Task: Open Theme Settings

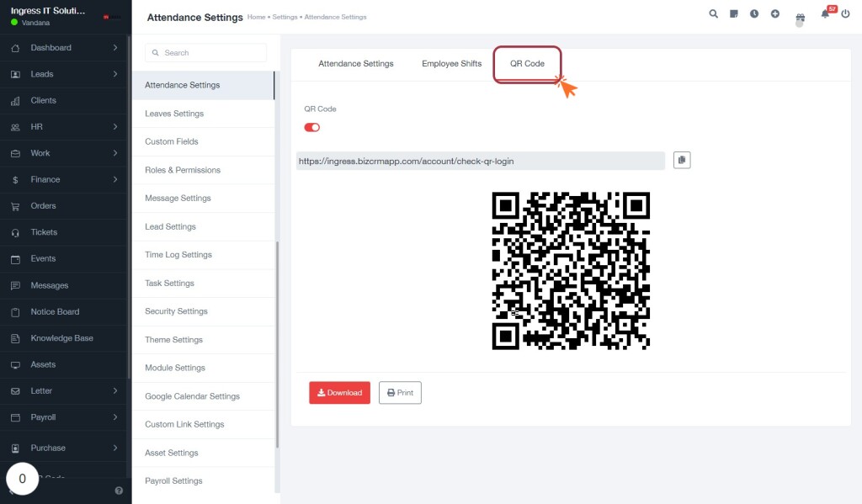Action: click(204, 340)
